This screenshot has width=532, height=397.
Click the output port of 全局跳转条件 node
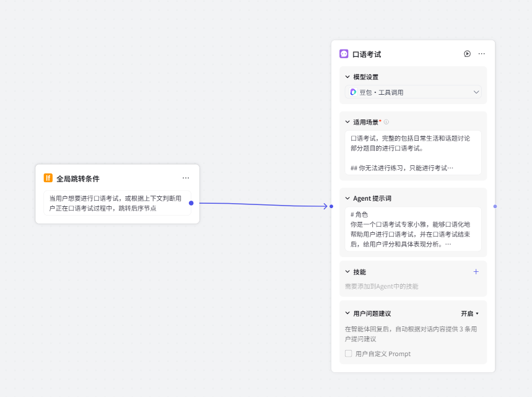(191, 203)
